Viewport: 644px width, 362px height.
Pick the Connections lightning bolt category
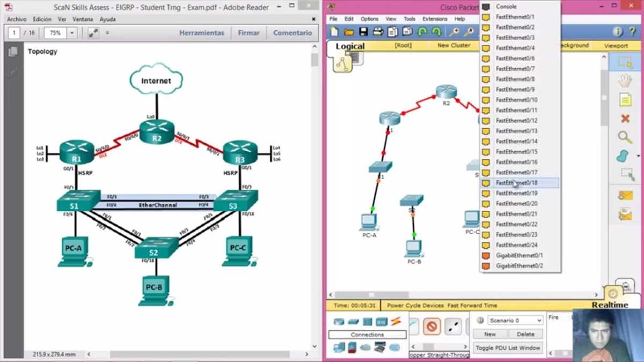(396, 322)
